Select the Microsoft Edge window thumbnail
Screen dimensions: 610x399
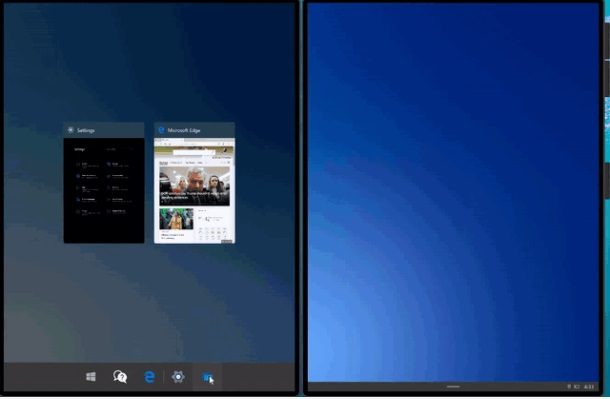(195, 183)
